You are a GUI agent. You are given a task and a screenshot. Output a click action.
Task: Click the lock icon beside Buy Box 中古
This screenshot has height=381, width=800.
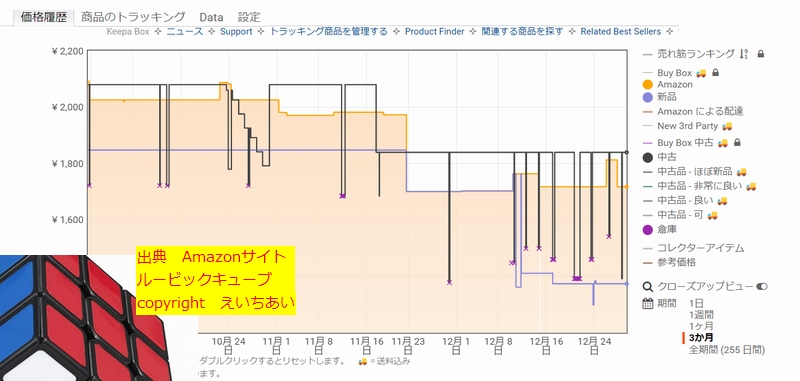[737, 143]
